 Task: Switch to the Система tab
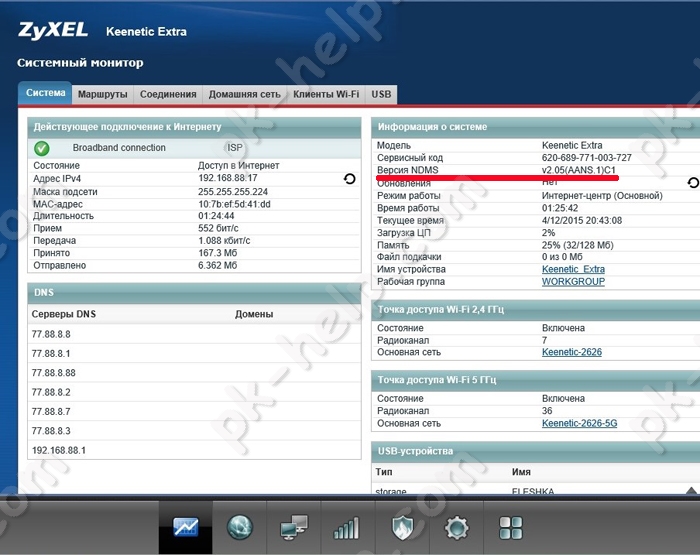point(45,93)
